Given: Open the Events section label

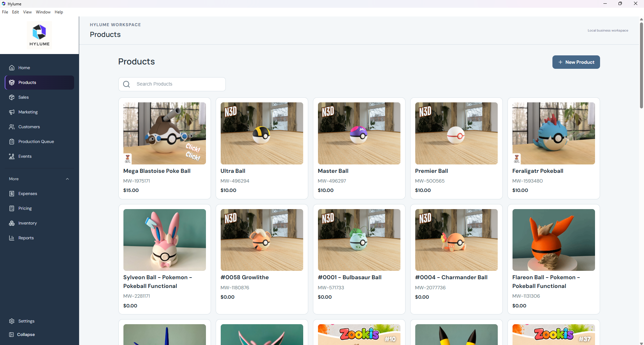Looking at the screenshot, I should (x=25, y=156).
